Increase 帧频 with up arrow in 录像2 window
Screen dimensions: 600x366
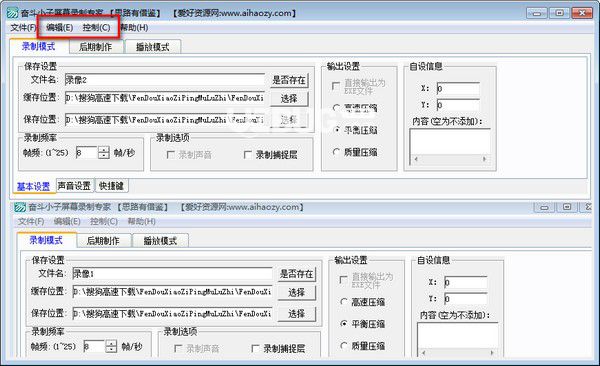(x=104, y=150)
